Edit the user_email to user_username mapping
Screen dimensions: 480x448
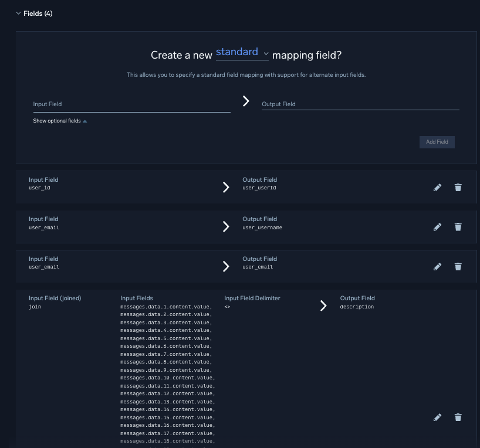(x=437, y=227)
